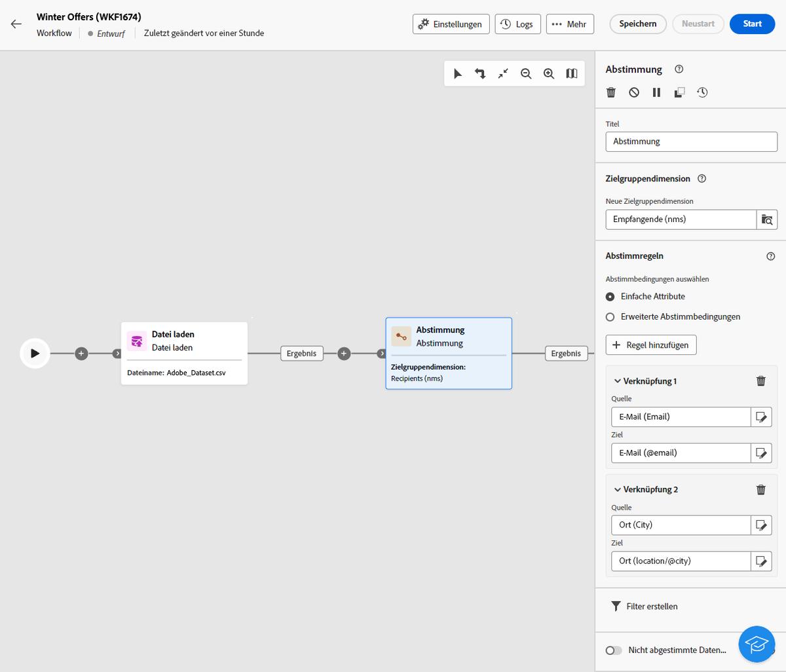Click the Start button to run the workflow
Screen dimensions: 786x672
(752, 24)
